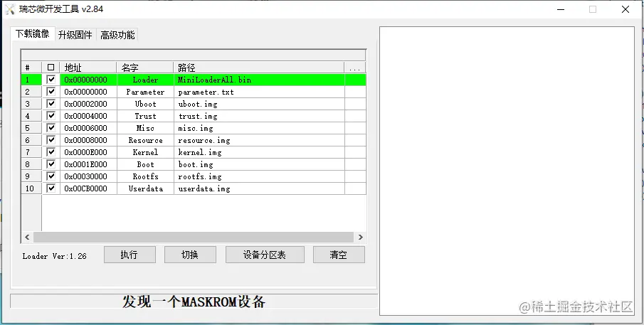Select the misc.img path cell
The image size is (644, 325).
coord(259,128)
